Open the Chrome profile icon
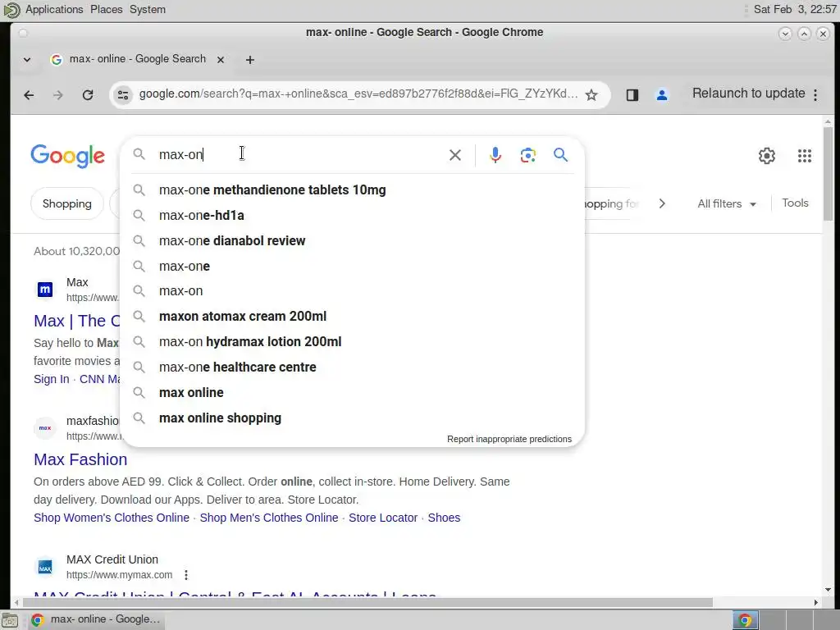The image size is (840, 630). (x=662, y=95)
